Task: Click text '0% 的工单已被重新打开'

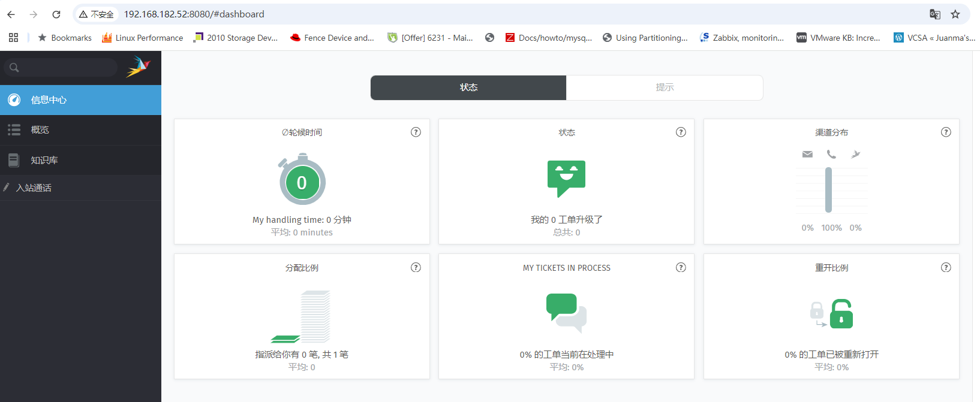Action: point(832,355)
